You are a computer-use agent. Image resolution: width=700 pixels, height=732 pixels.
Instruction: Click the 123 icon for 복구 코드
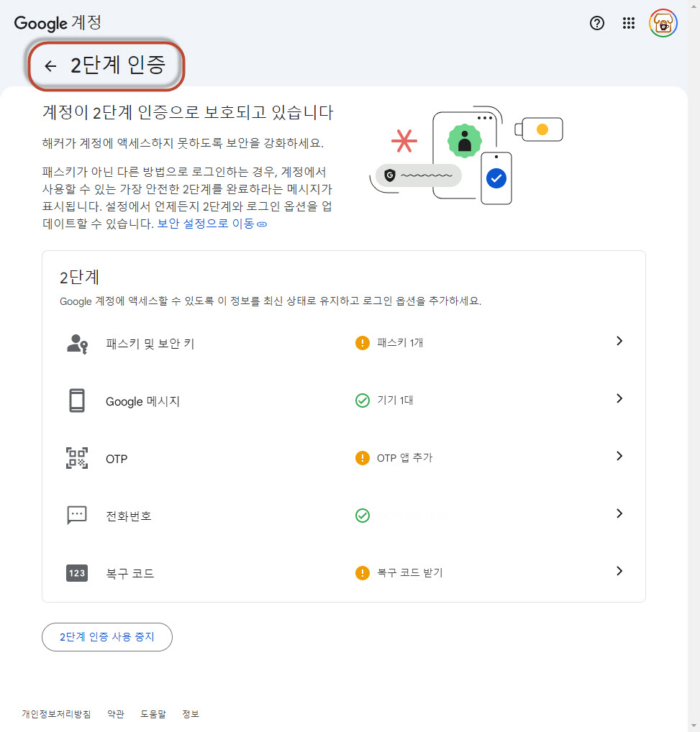click(77, 573)
